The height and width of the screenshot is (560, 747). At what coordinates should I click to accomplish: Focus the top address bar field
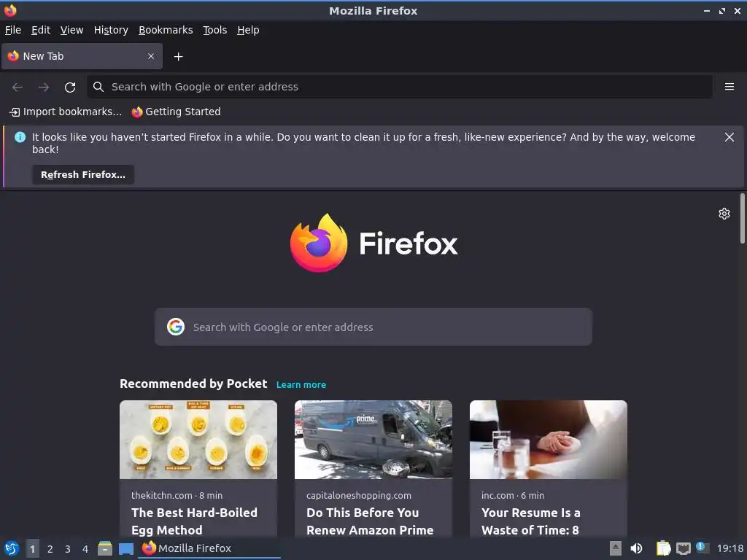click(399, 87)
